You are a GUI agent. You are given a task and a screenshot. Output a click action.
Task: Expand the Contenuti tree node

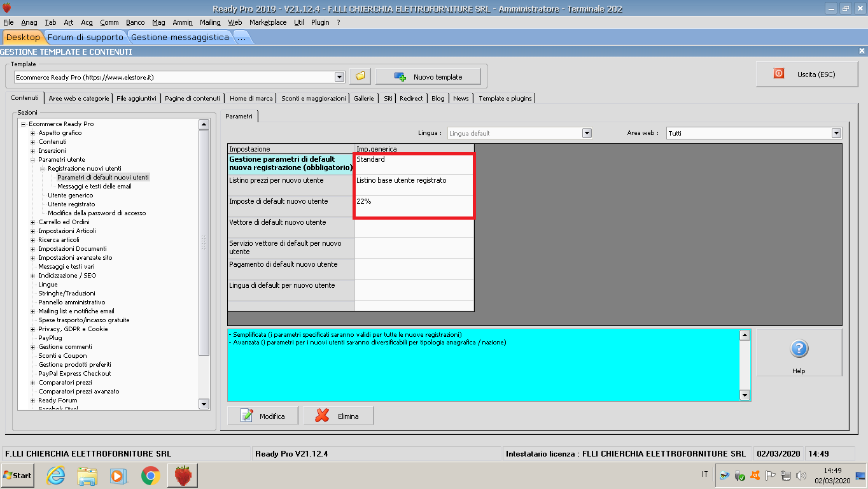point(32,142)
